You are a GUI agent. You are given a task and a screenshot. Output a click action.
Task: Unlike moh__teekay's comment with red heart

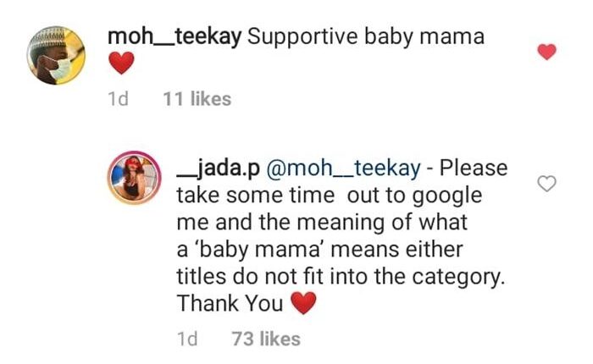[x=547, y=52]
